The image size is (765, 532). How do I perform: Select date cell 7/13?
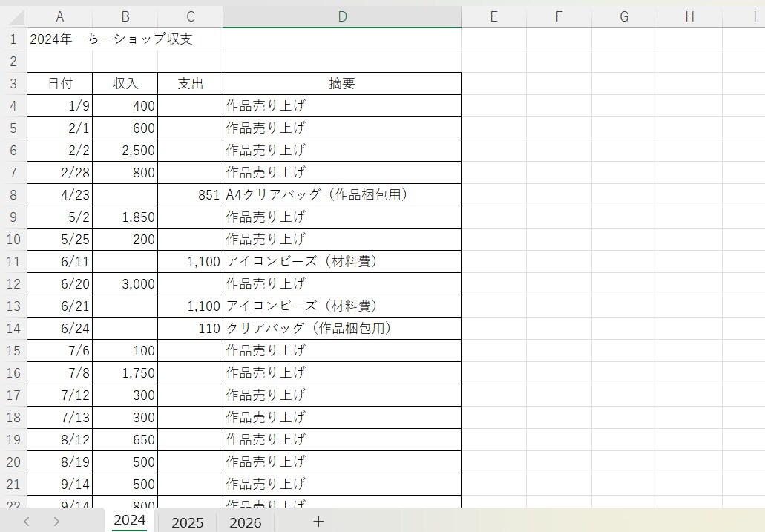point(59,417)
